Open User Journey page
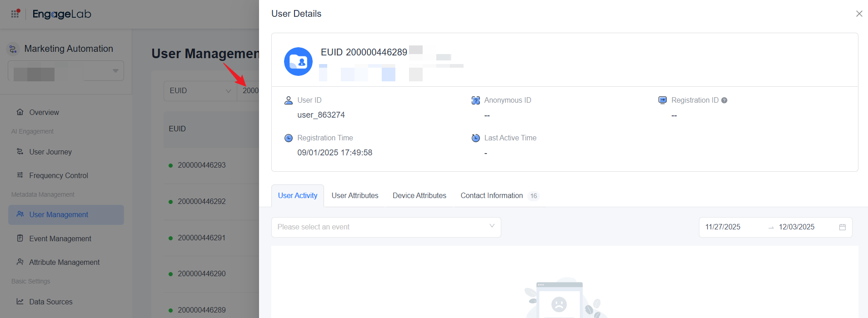Screen dimensions: 868x318 [50, 152]
